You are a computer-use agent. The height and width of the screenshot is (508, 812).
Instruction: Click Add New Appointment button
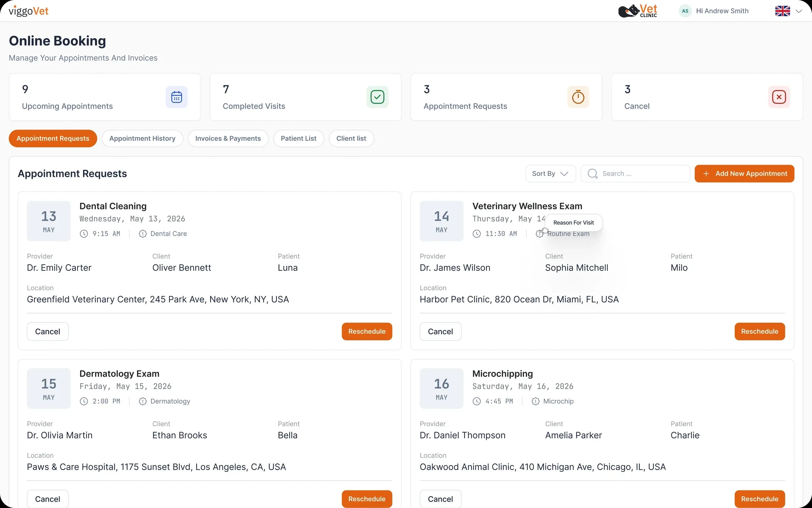(744, 174)
